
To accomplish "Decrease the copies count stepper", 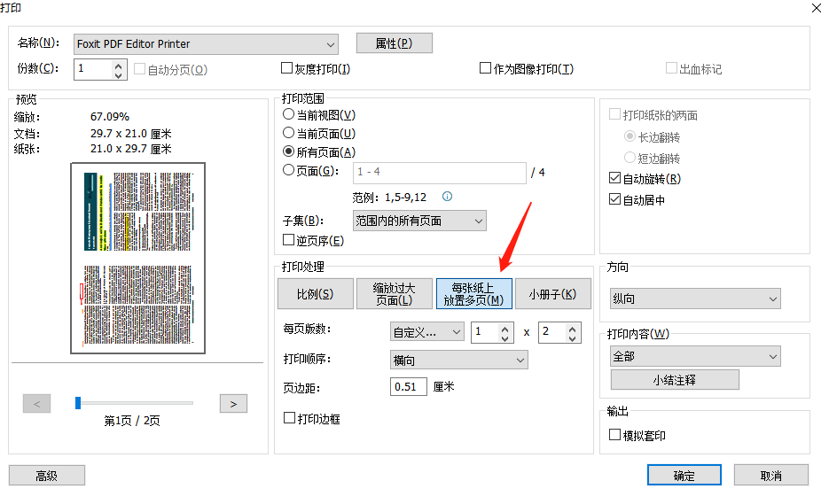I will pyautogui.click(x=119, y=74).
